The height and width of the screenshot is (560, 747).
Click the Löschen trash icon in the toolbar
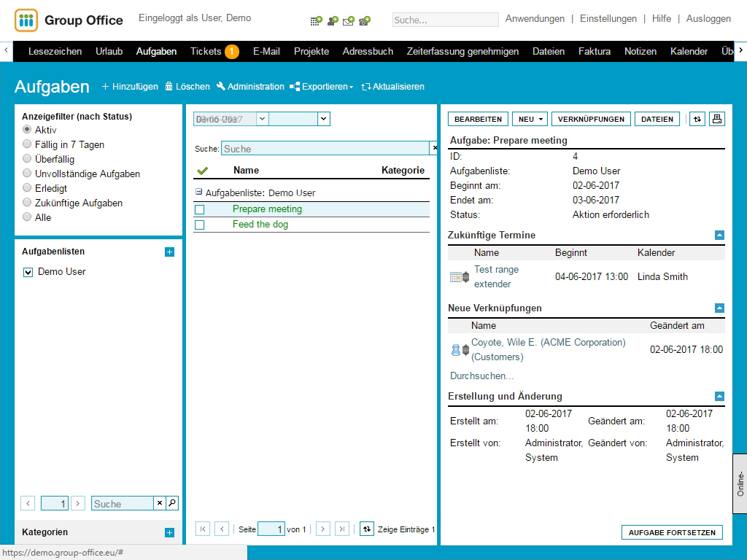point(169,87)
